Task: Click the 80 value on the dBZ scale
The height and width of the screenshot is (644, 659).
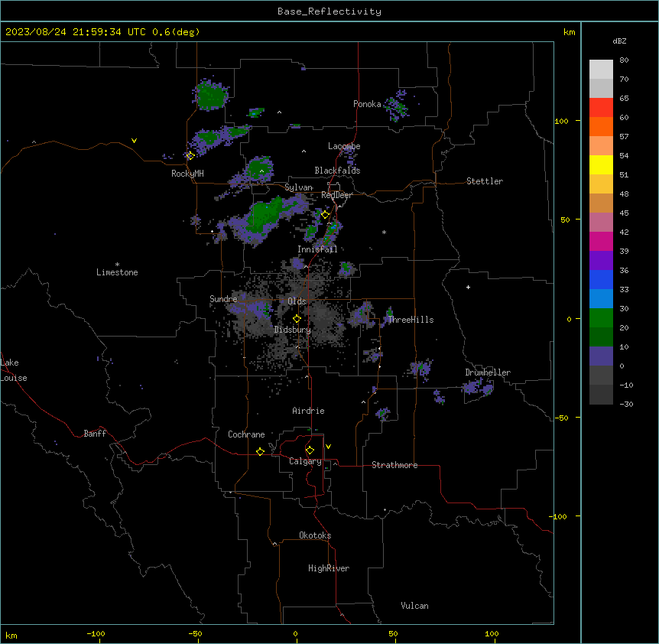Action: click(x=624, y=60)
